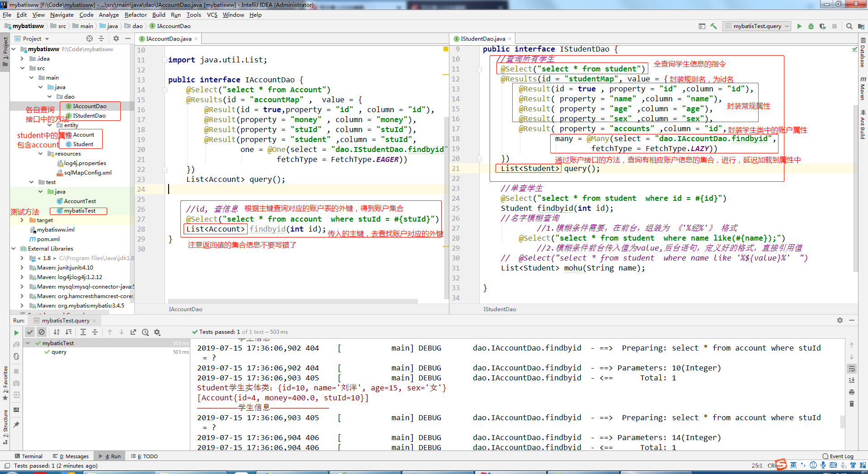868x474 pixels.
Task: Open the Terminal tool window
Action: click(x=28, y=456)
